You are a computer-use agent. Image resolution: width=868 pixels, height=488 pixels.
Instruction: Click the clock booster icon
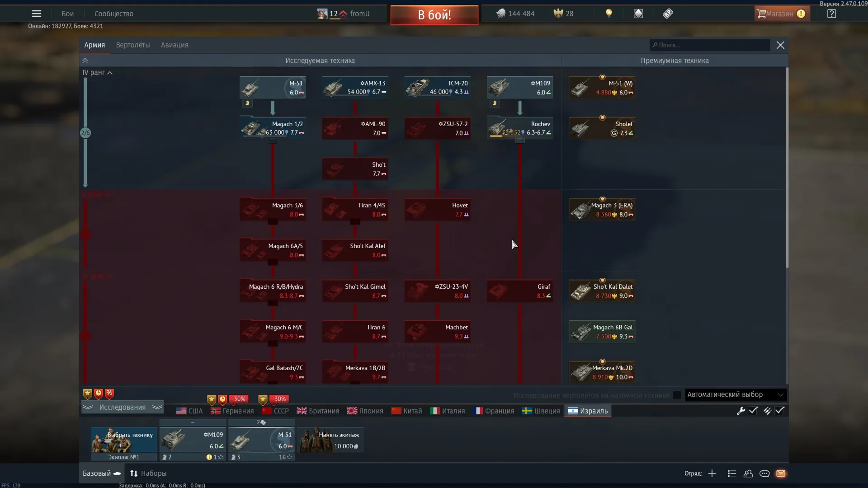click(x=98, y=394)
